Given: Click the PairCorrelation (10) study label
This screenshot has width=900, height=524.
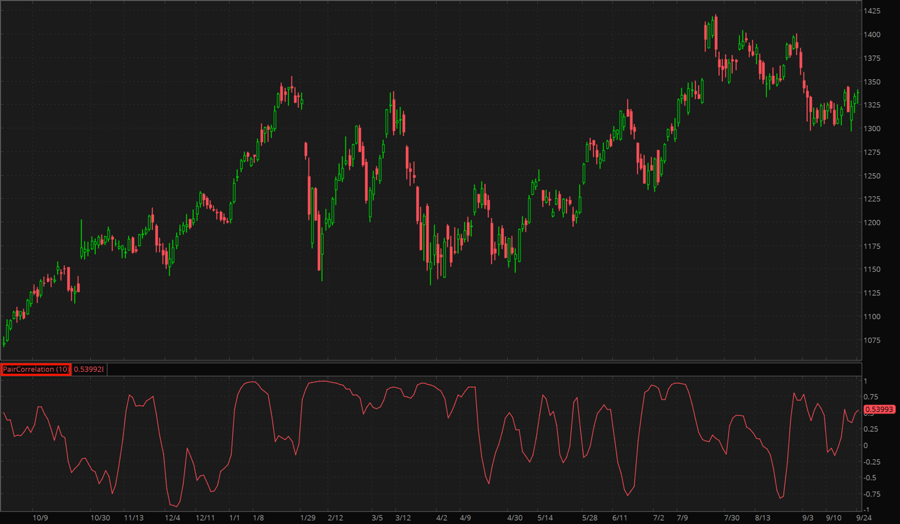Looking at the screenshot, I should [x=36, y=369].
